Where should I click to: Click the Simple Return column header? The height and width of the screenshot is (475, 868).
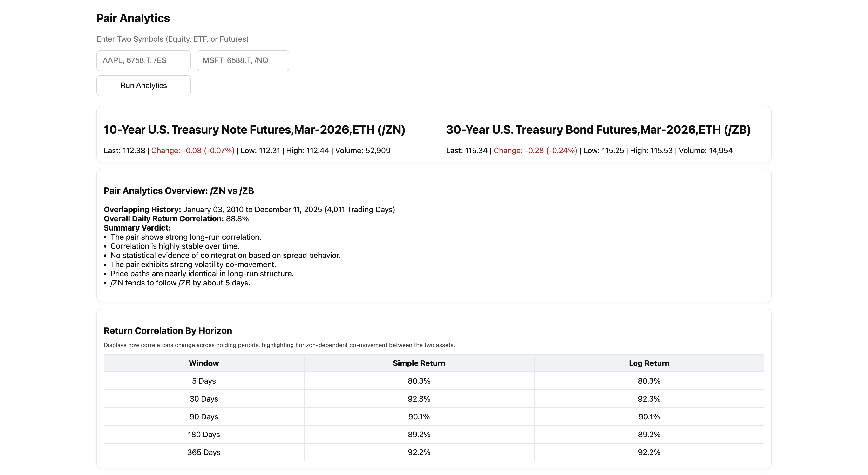click(419, 363)
